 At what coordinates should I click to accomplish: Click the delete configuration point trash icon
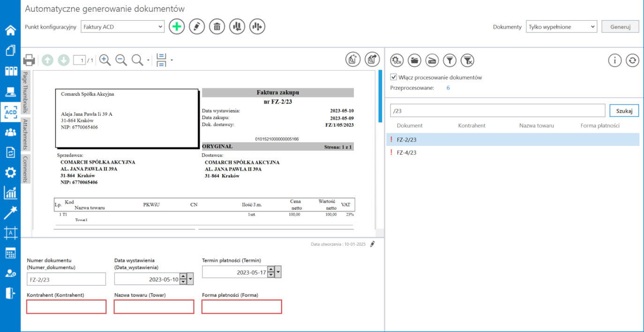pyautogui.click(x=217, y=27)
